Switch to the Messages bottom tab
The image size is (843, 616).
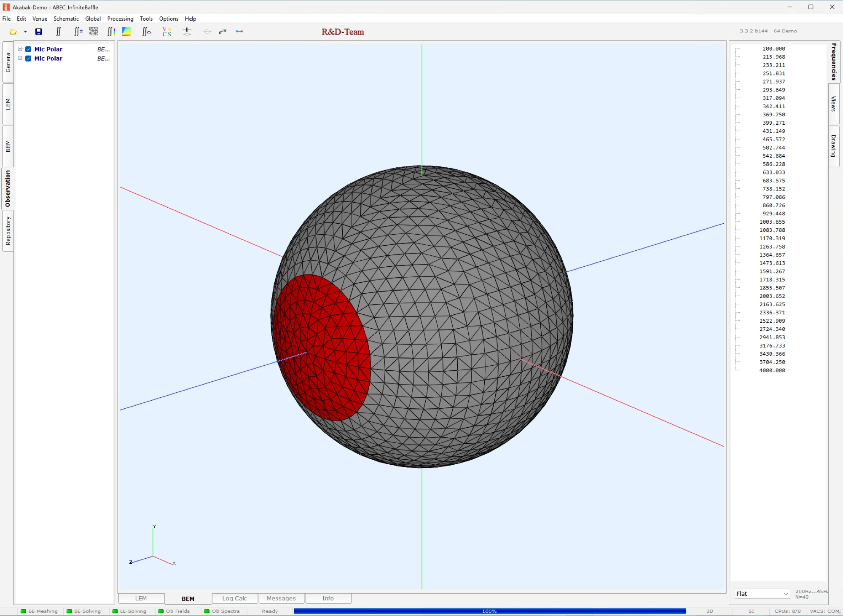pos(281,598)
